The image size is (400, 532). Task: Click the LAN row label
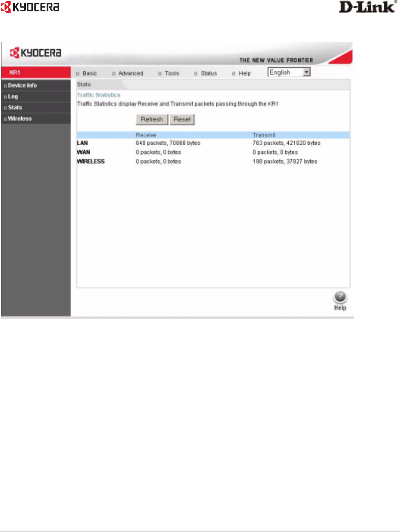[x=82, y=143]
